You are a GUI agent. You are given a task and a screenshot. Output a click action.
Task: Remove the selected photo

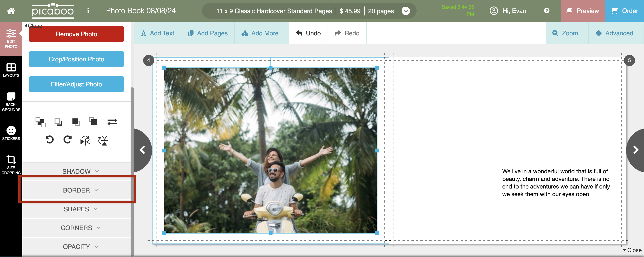point(76,34)
